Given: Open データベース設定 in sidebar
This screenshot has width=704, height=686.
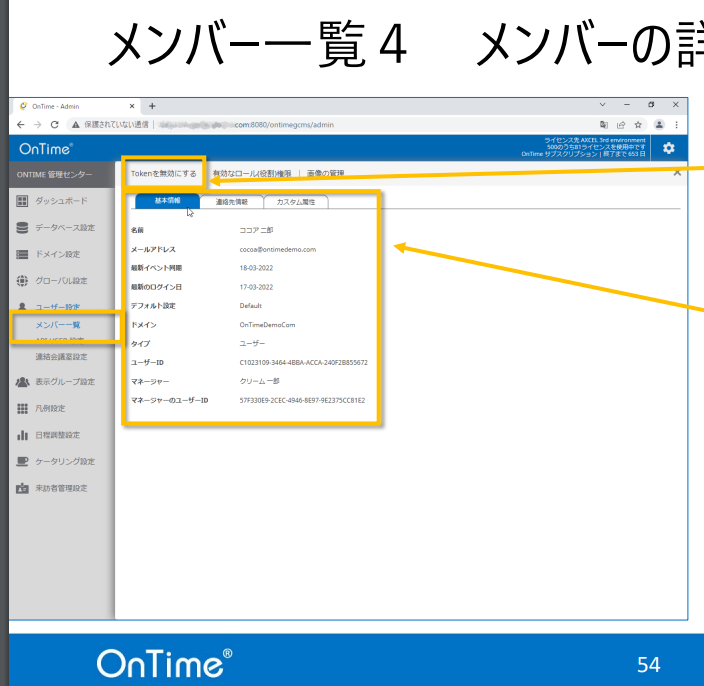Looking at the screenshot, I should click(65, 228).
